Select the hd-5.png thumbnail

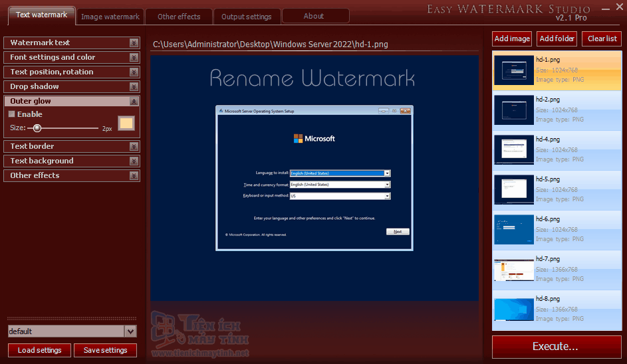[514, 190]
